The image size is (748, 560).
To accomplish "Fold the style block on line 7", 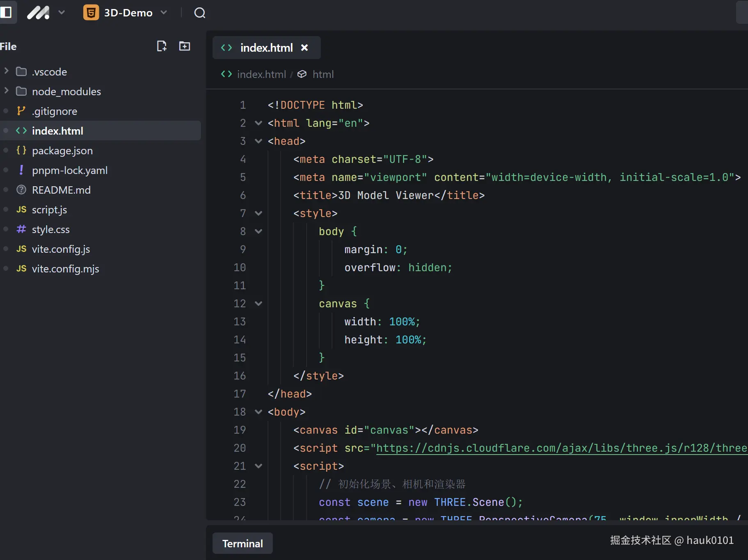I will tap(258, 213).
